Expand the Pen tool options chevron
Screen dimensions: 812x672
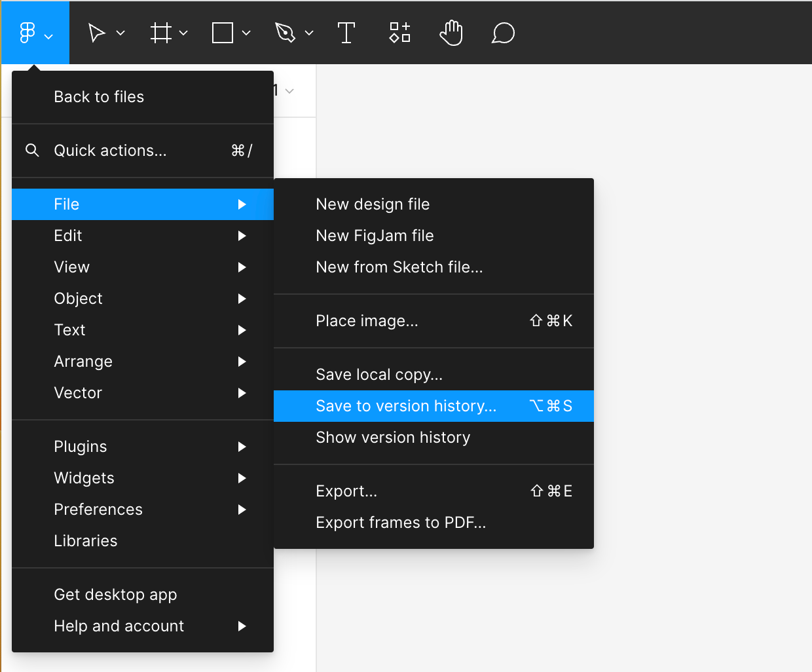pos(309,33)
